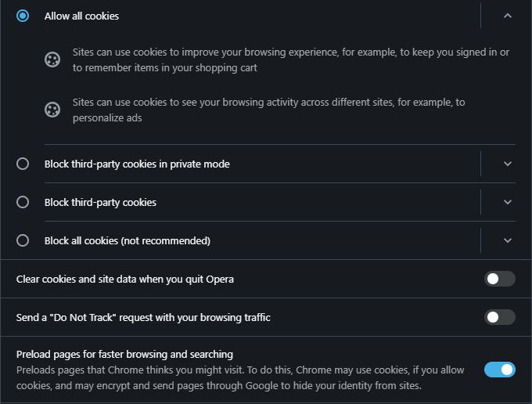Choose the Block third-party cookies radio button
532x404 pixels.
23,202
